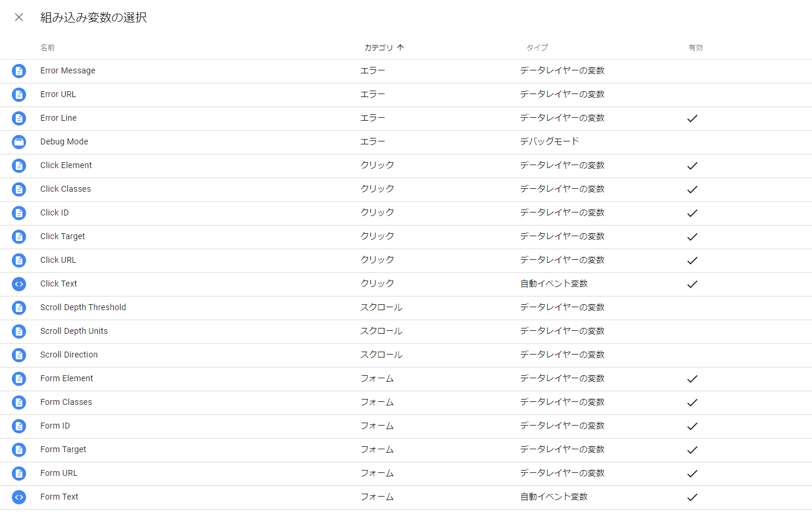Click the Error Message row icon
812x512 pixels.
[x=19, y=71]
